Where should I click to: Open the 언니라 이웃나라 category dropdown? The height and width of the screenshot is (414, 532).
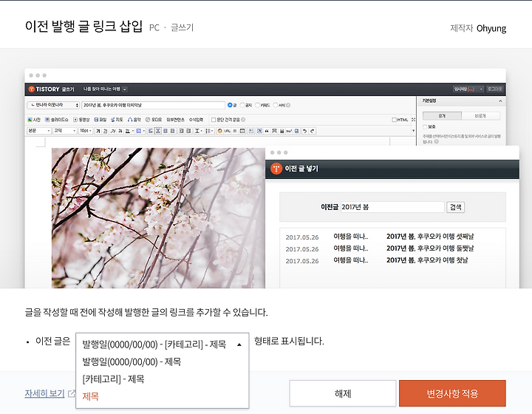(x=53, y=105)
